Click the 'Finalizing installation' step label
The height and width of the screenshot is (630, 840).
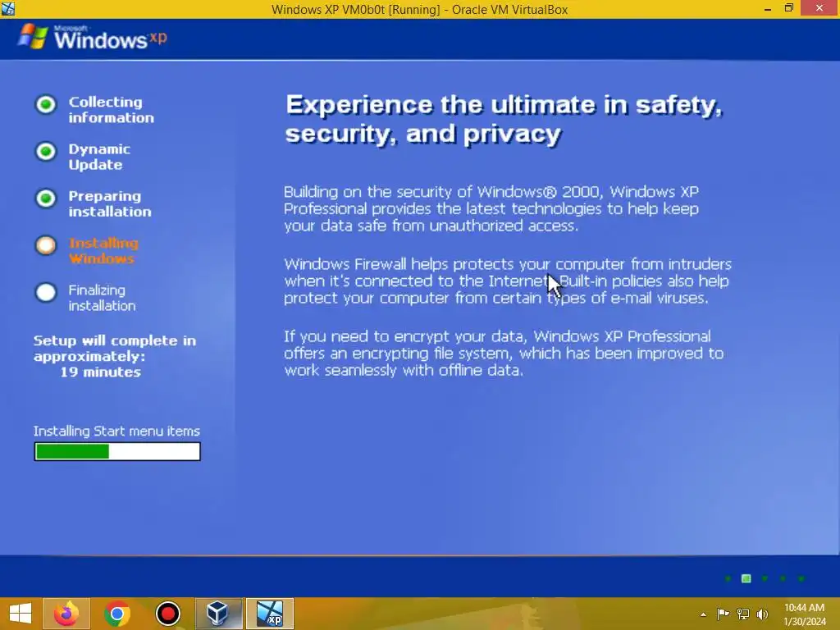point(102,298)
